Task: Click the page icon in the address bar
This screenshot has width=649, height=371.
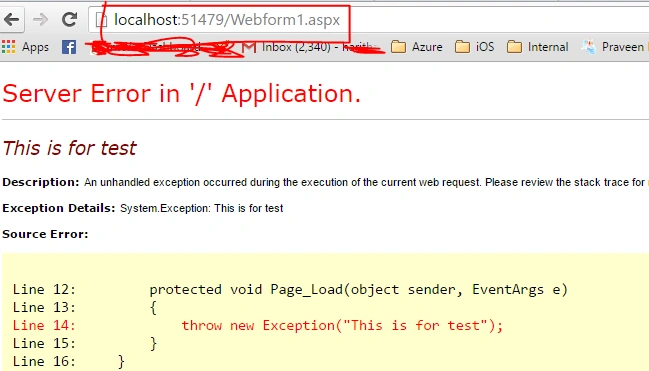Action: coord(101,20)
